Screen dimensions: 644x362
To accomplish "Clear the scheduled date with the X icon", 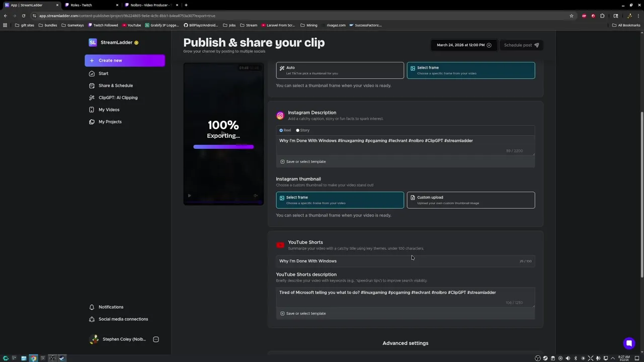I will click(489, 45).
